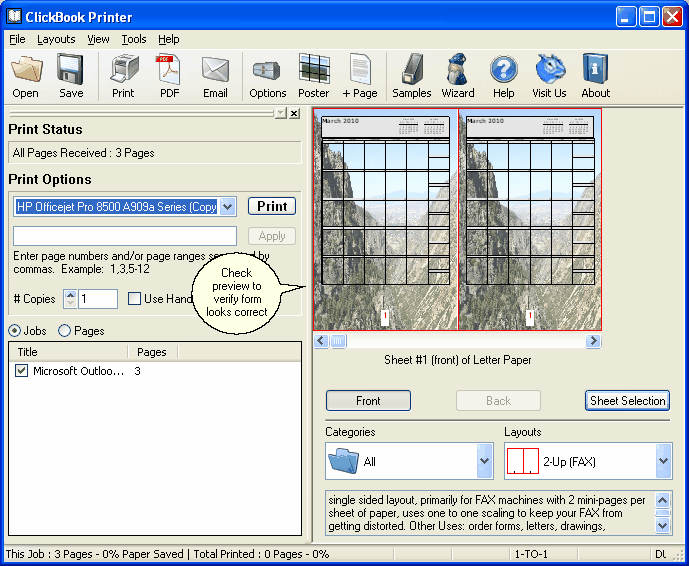Click the # Copies spinner arrows
Image resolution: width=689 pixels, height=566 pixels.
point(70,299)
